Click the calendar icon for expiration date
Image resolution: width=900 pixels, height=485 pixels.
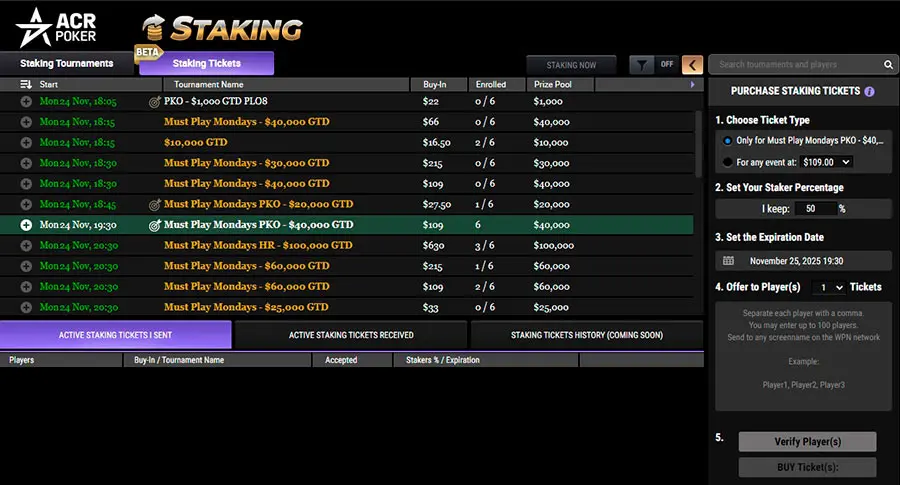click(728, 261)
